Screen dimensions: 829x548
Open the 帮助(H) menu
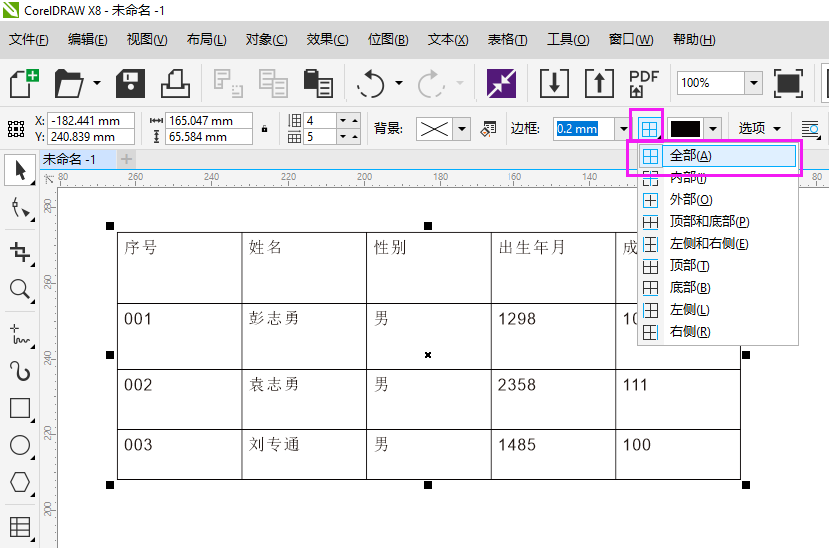pyautogui.click(x=694, y=40)
